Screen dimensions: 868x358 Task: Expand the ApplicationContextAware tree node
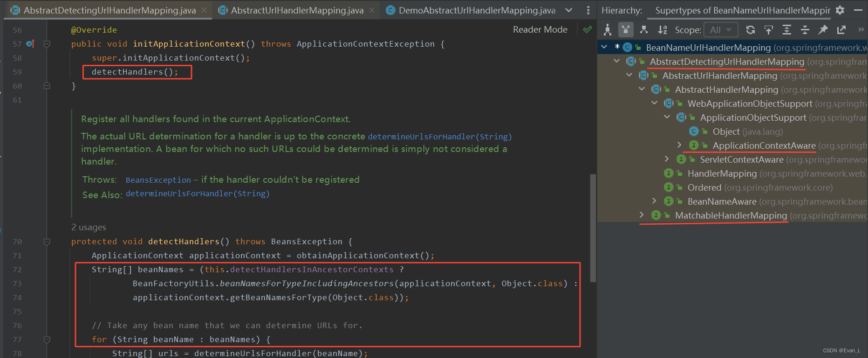click(x=679, y=145)
